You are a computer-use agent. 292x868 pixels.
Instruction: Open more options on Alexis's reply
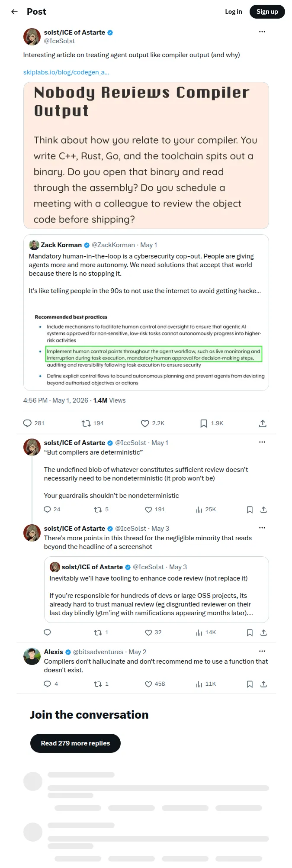(x=262, y=651)
